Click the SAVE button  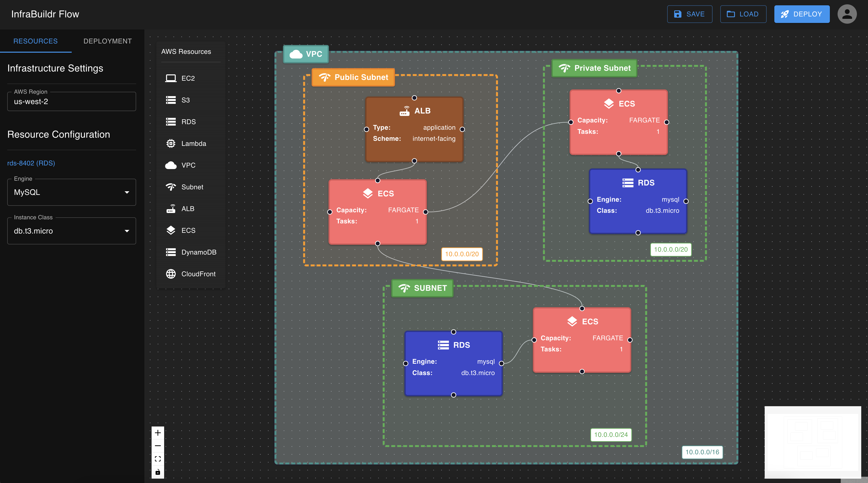click(x=690, y=14)
